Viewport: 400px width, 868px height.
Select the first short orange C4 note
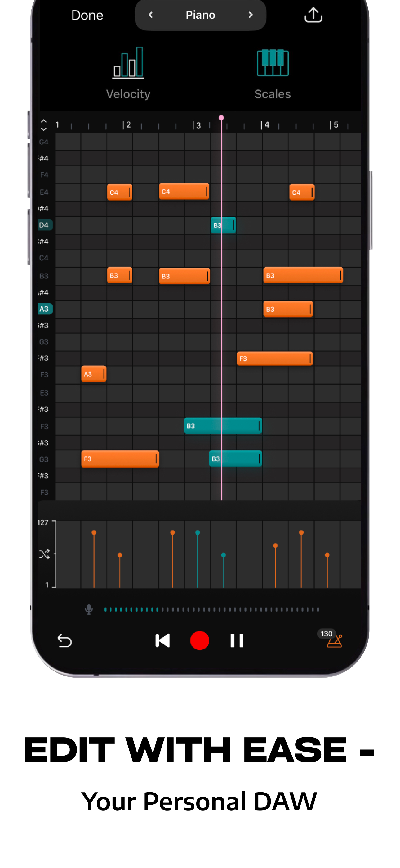pos(119,192)
